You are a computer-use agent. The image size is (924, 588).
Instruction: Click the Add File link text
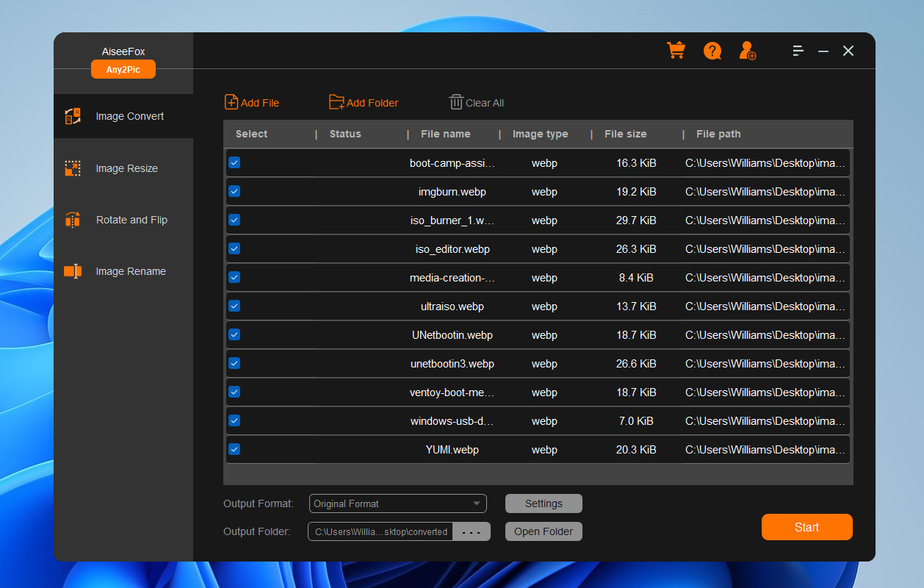coord(260,103)
